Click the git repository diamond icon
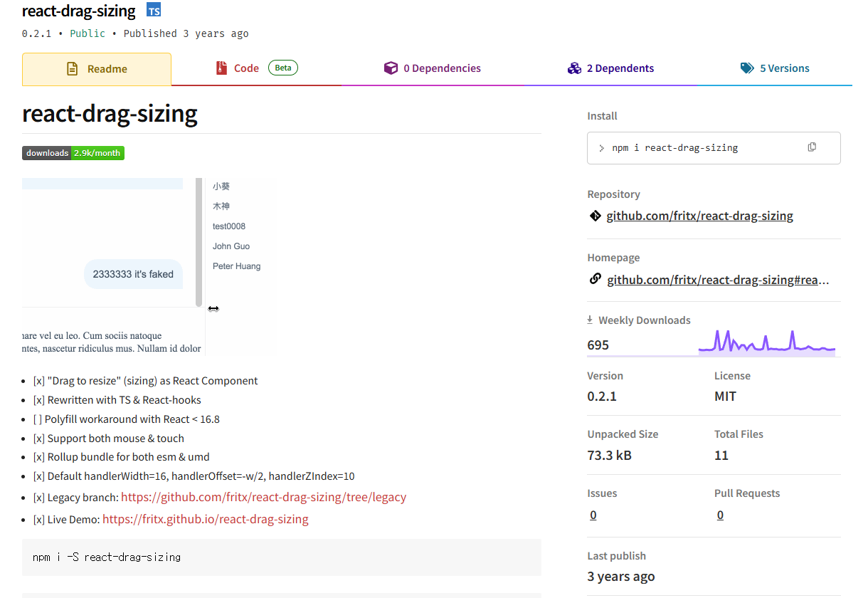The image size is (868, 598). [x=595, y=216]
